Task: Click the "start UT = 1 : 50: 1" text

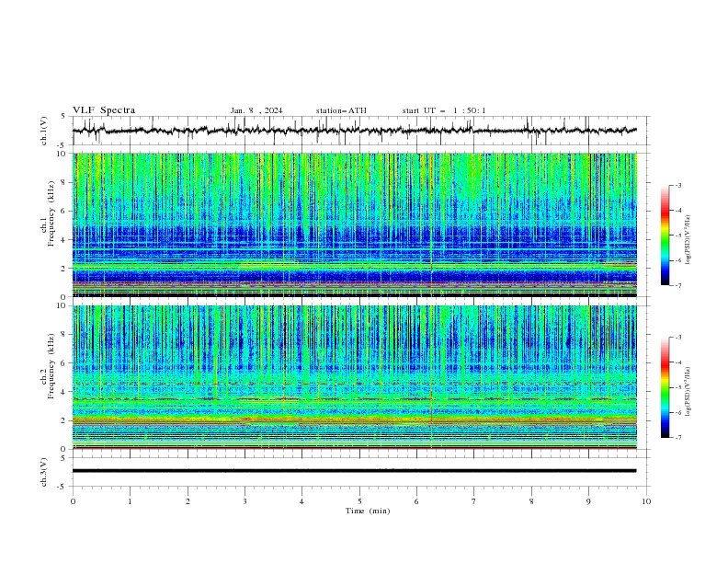Action: point(444,110)
